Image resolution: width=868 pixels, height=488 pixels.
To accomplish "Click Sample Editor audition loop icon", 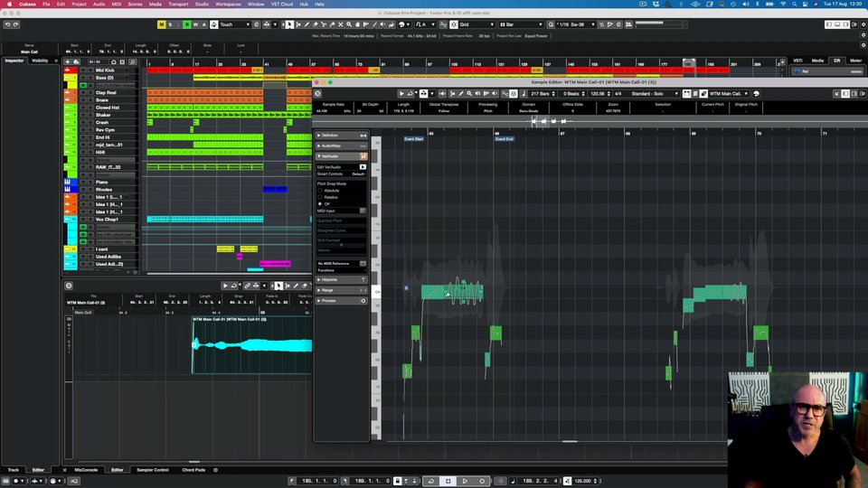I will [x=410, y=93].
